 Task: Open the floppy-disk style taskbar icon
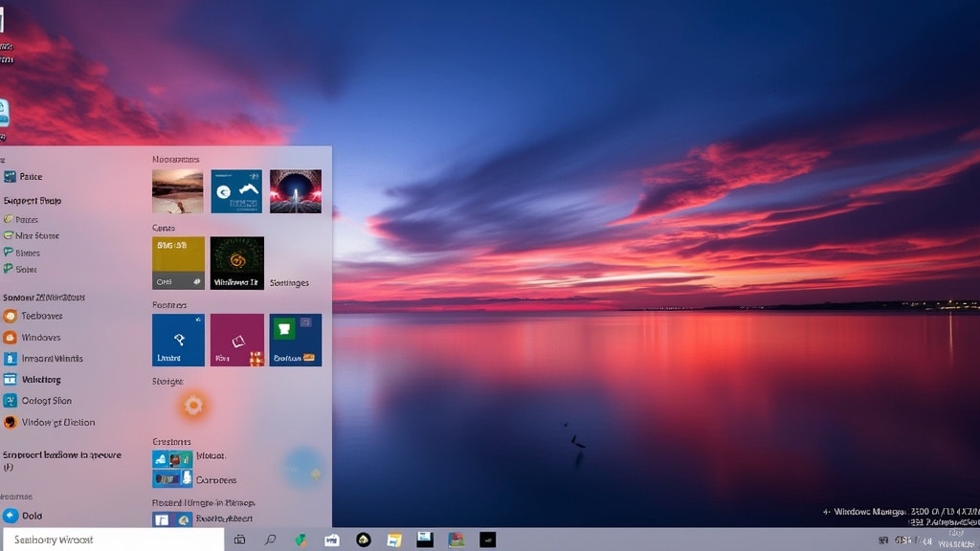(425, 540)
